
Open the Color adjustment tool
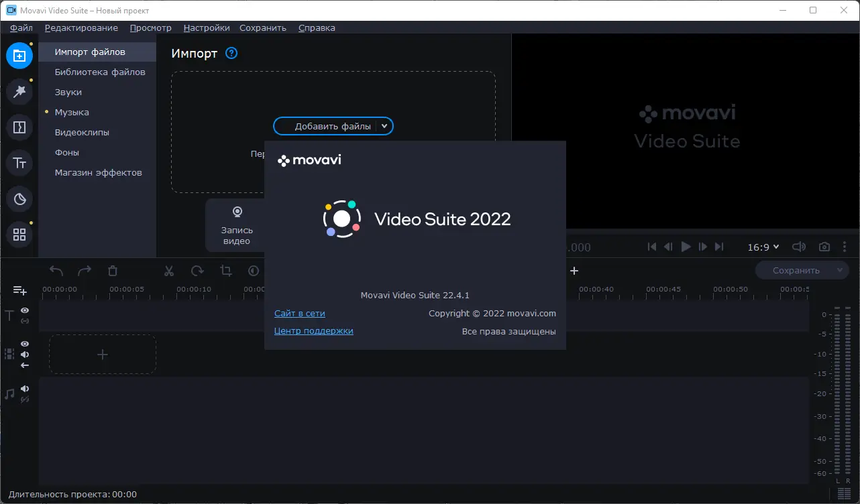(x=254, y=271)
